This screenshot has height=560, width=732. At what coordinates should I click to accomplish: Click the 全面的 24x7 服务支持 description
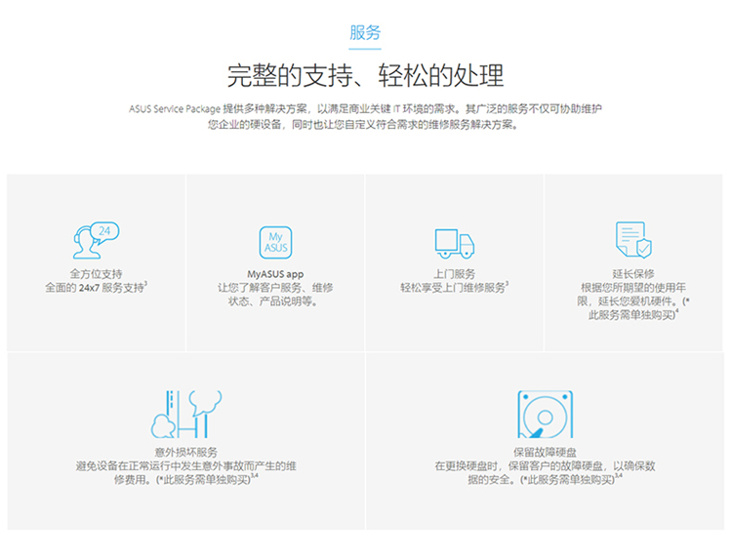pos(97,288)
